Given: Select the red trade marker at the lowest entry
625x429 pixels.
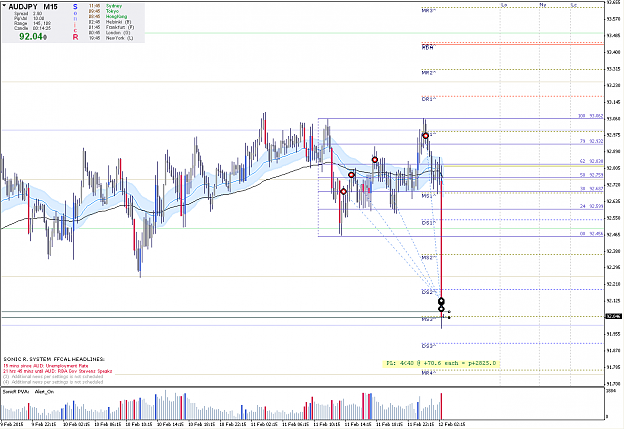Looking at the screenshot, I should (343, 192).
